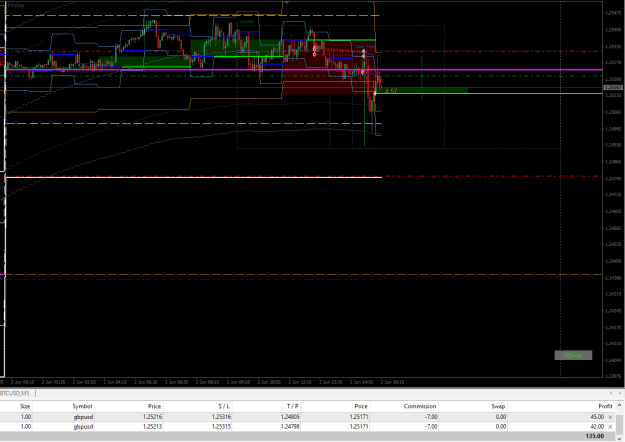625x442 pixels.
Task: Click take profit value 1.24805
Action: click(290, 417)
